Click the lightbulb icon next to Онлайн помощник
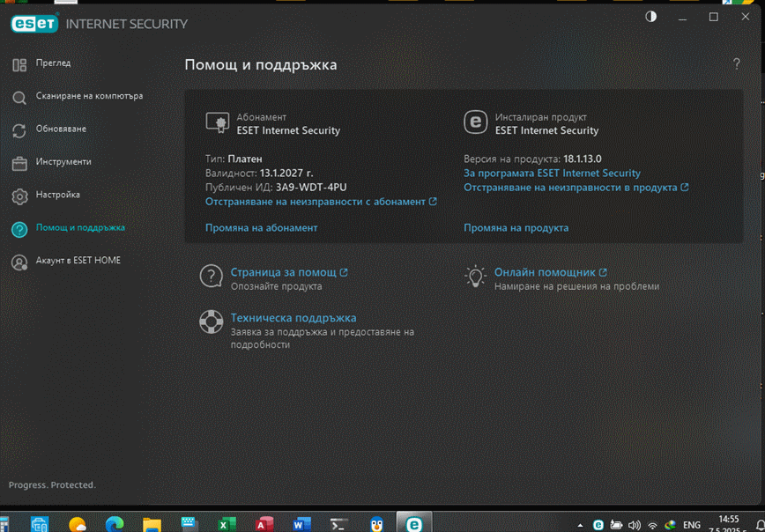The height and width of the screenshot is (532, 765). (475, 277)
